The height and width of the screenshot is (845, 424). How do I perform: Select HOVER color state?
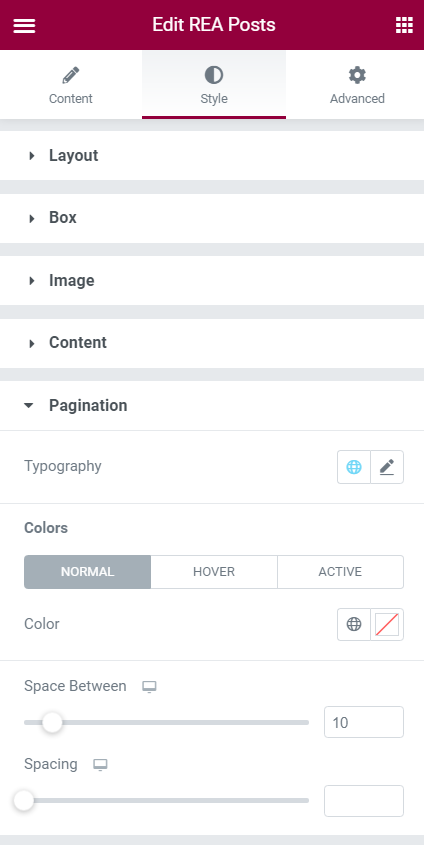[x=214, y=572]
